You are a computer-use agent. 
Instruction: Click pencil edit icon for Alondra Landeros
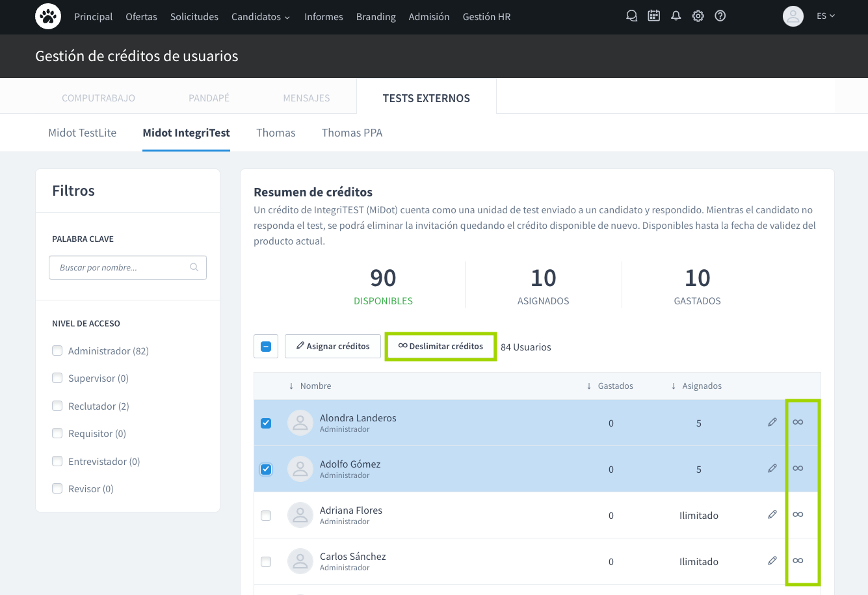coord(772,422)
